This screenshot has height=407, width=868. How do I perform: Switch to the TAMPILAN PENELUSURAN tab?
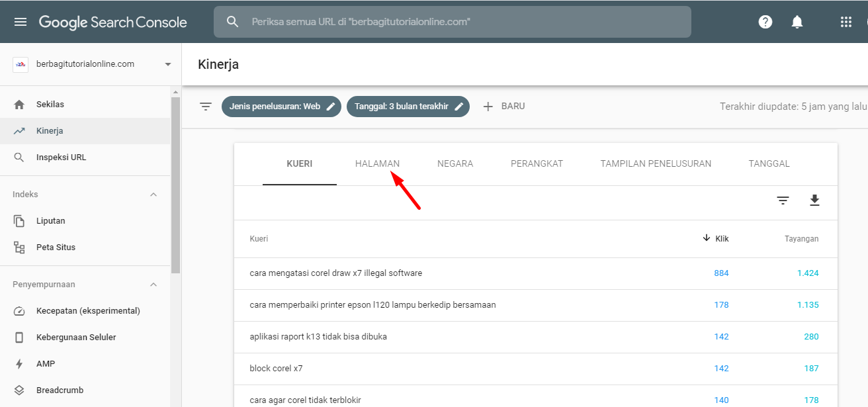coord(656,164)
